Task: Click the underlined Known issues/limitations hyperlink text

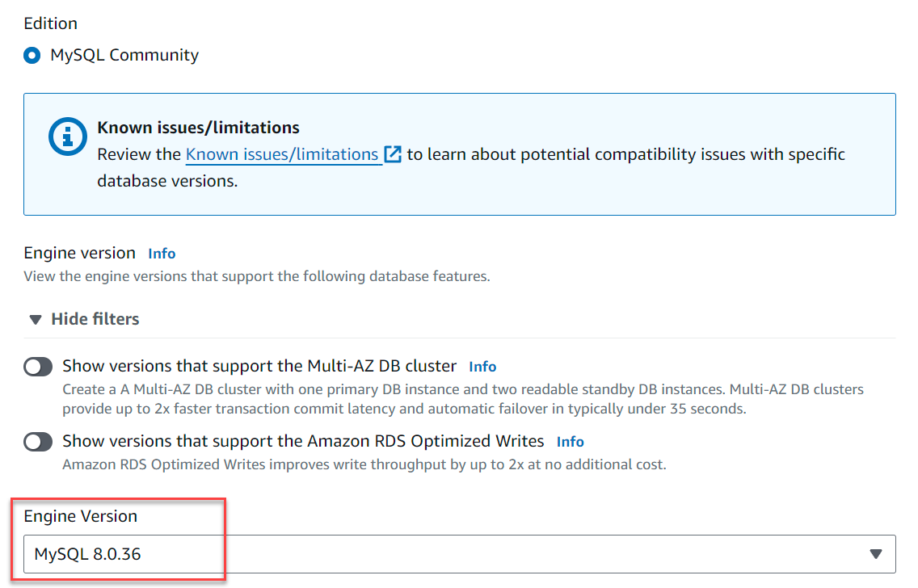Action: 281,153
